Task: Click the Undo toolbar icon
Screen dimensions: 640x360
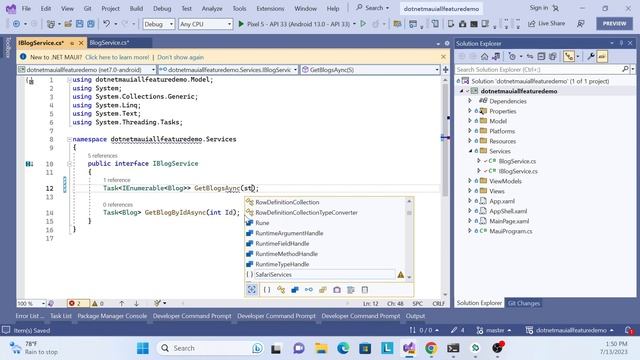Action: (107, 24)
